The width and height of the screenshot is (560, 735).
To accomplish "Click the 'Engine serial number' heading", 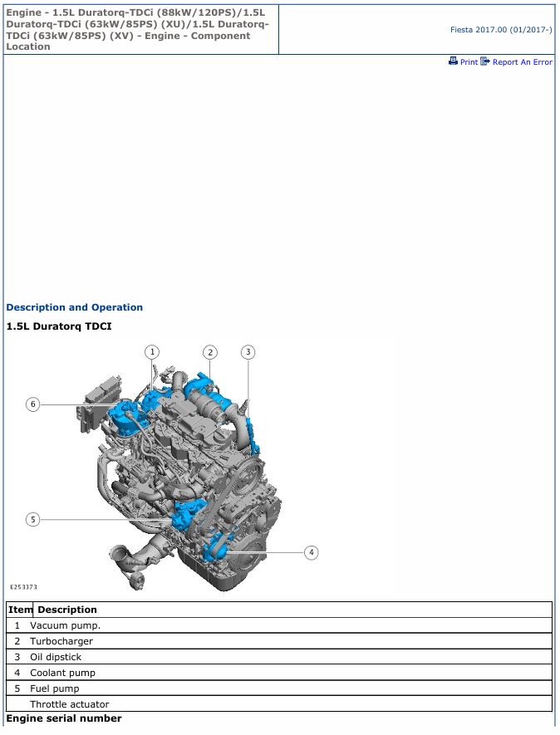I will pos(64,718).
